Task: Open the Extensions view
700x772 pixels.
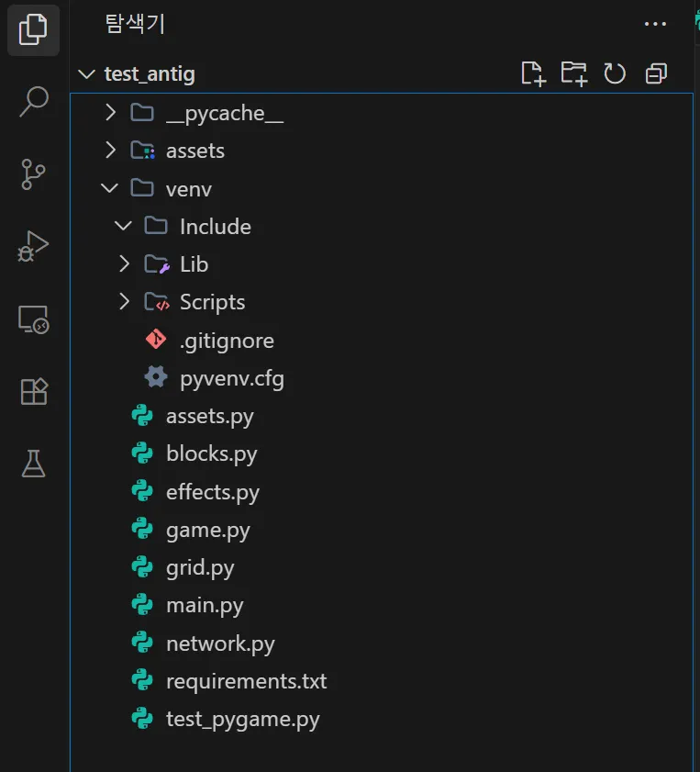Action: coord(33,391)
